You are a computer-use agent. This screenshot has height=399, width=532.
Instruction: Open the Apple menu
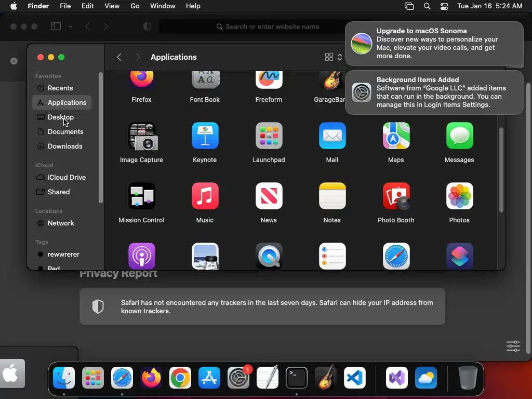tap(14, 6)
